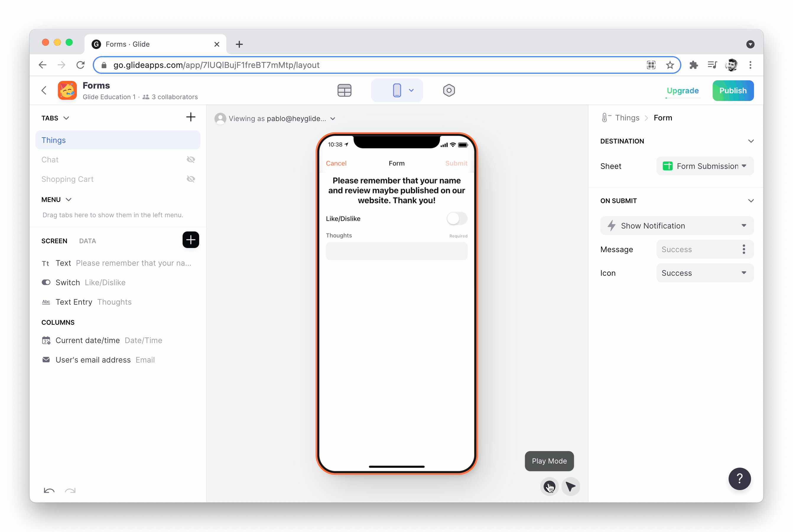
Task: Collapse the TABS section chevron
Action: pyautogui.click(x=66, y=118)
